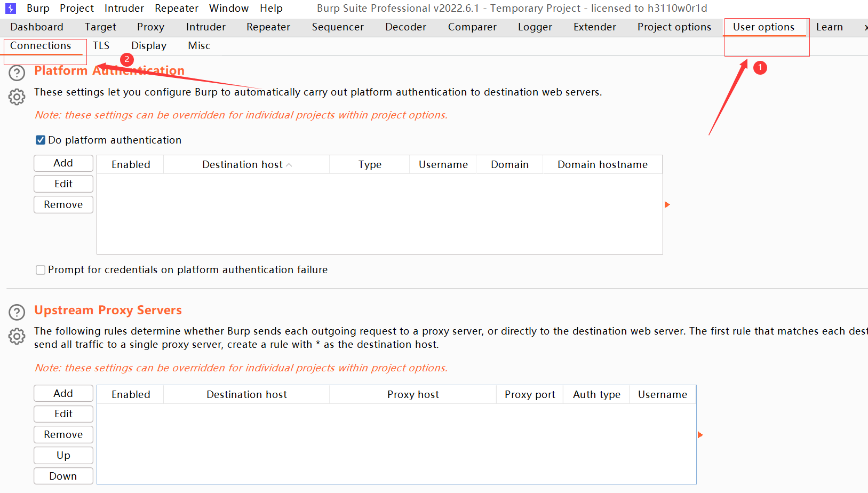
Task: Enable Prompt for credentials on authentication failure
Action: click(41, 270)
